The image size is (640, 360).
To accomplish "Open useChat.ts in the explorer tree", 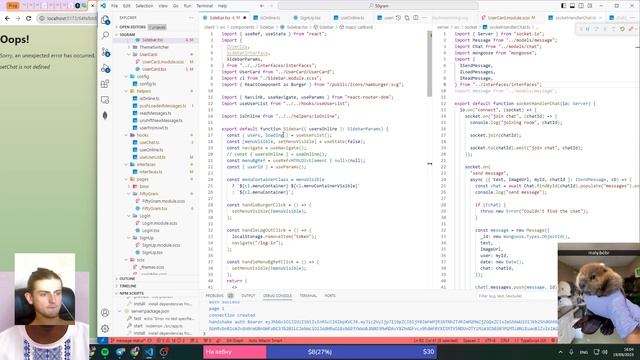I will [x=149, y=143].
